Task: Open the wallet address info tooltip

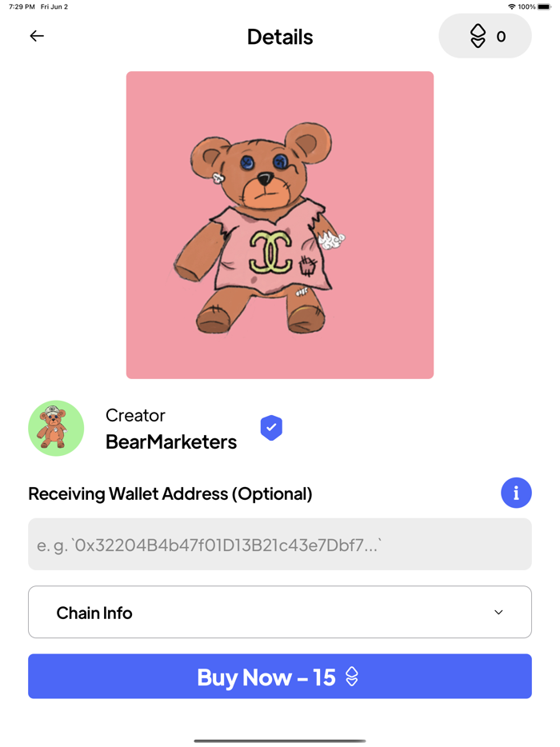Action: [516, 493]
